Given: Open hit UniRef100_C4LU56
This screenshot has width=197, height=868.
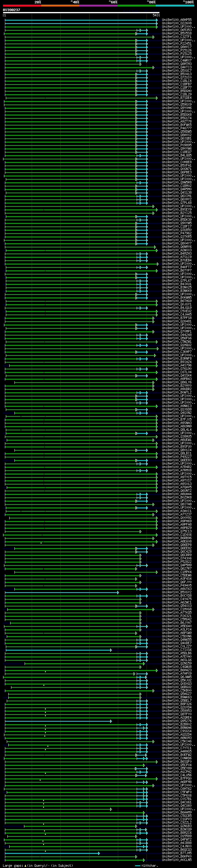Looking at the screenshot, I should 177,775.
